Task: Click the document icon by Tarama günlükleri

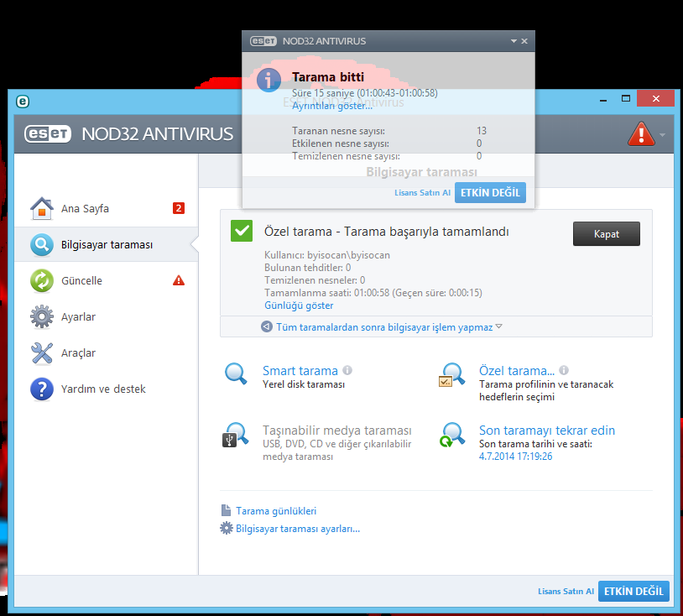Action: [x=226, y=510]
